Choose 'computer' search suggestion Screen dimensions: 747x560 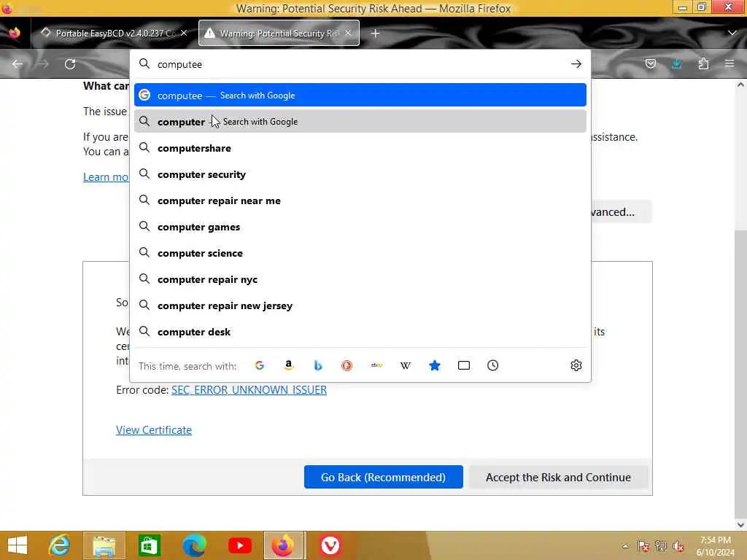[x=360, y=122]
